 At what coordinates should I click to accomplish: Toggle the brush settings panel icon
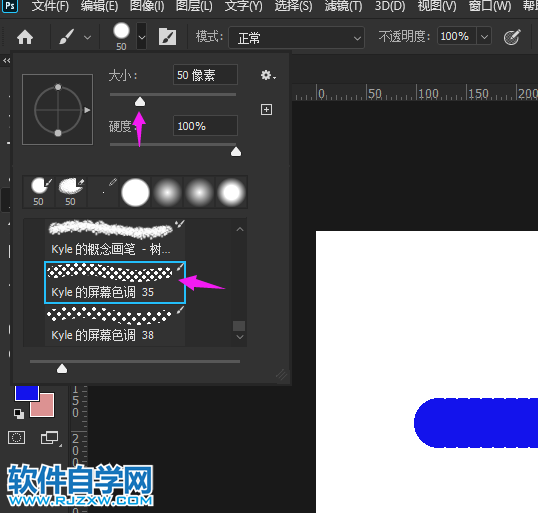pos(167,37)
